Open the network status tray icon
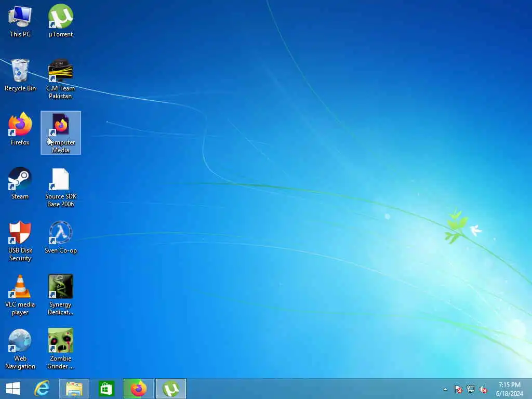 [x=471, y=389]
